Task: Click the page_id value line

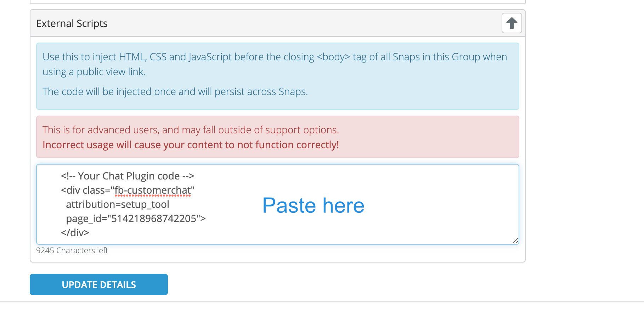Action: click(136, 218)
